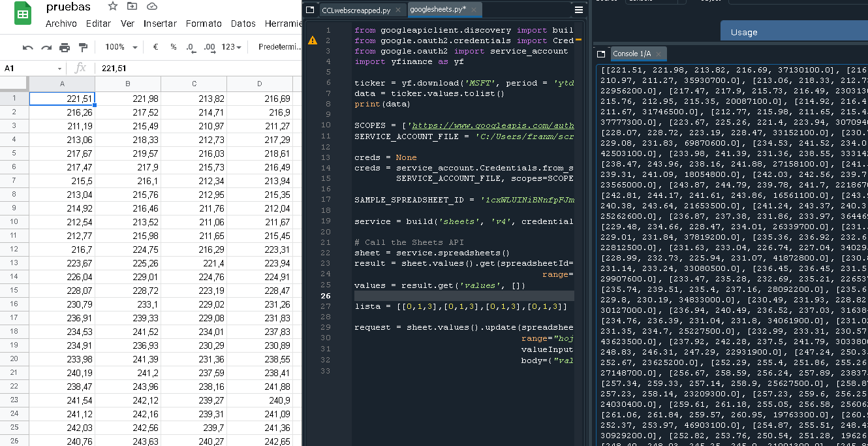Open the editor file-browse tabs icon
Image resolution: width=868 pixels, height=446 pixels.
310,10
